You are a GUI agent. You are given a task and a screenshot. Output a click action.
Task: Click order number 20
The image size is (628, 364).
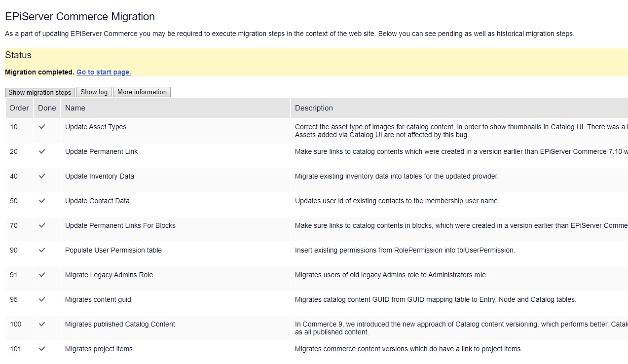14,151
